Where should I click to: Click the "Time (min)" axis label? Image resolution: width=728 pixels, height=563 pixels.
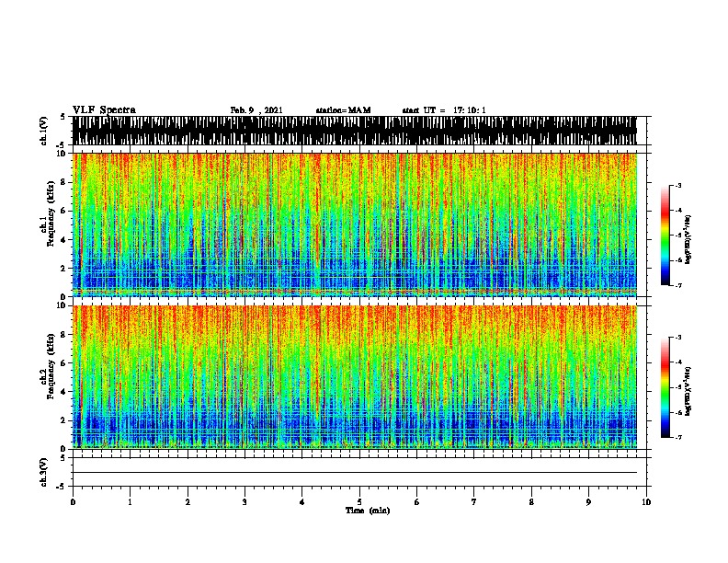coord(368,511)
